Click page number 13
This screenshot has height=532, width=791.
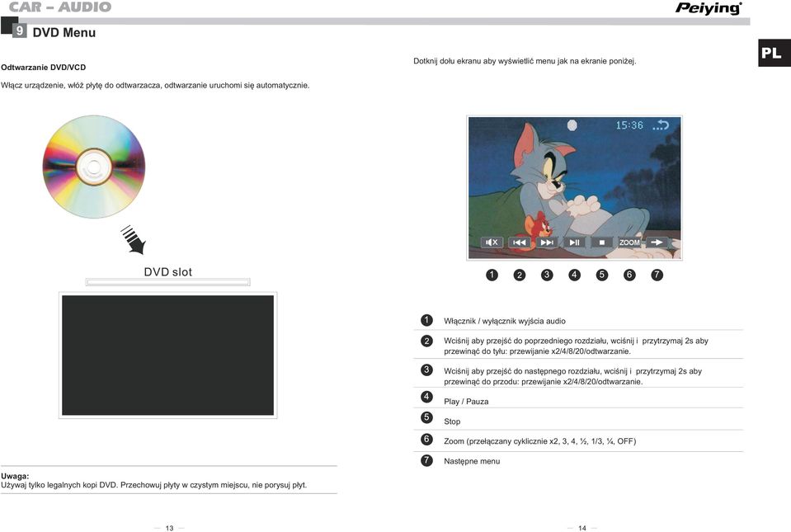(x=170, y=528)
